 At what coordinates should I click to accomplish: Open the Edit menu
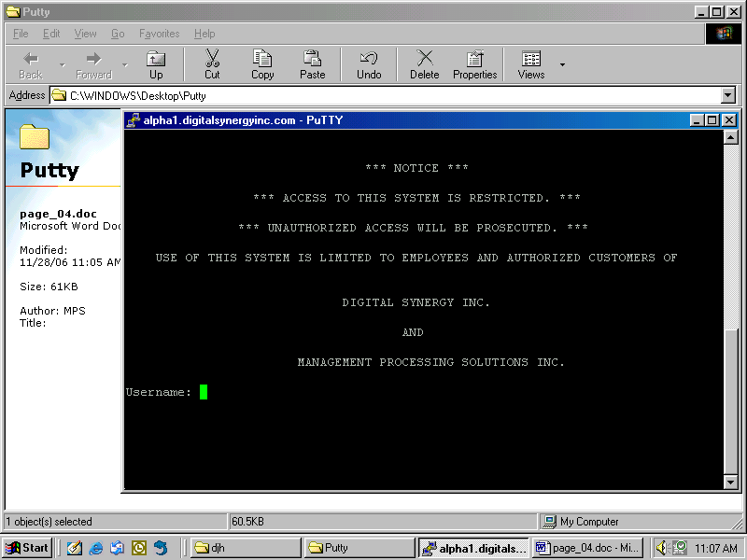tap(51, 34)
